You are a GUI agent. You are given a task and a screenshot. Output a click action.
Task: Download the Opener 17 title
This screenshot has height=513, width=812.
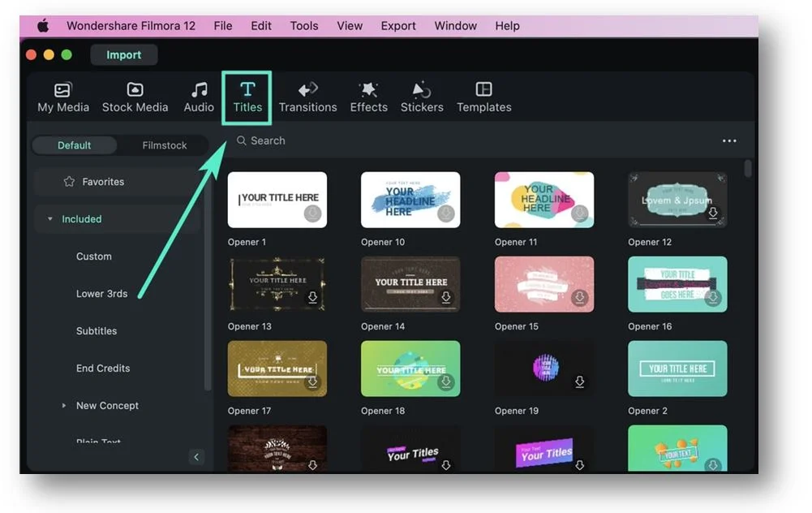312,382
